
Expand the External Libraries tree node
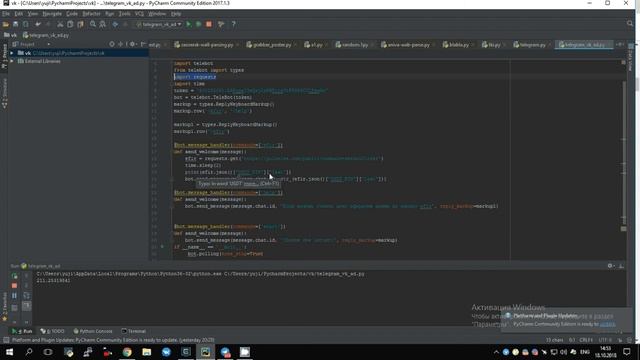12,61
